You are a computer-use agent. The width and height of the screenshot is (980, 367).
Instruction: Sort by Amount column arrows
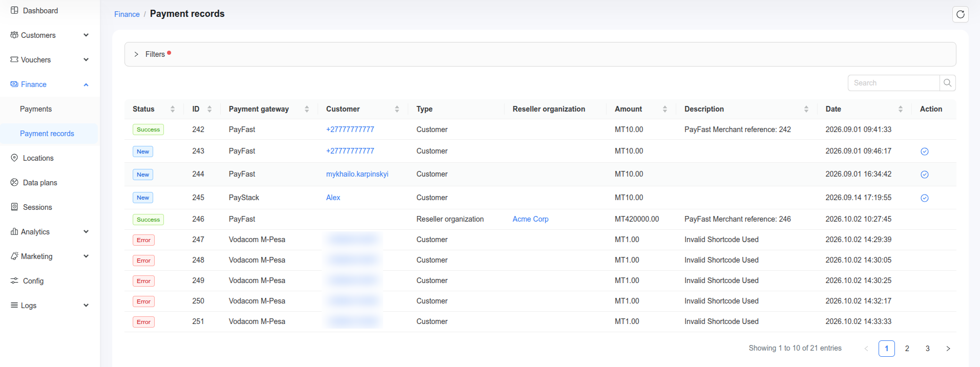point(665,109)
